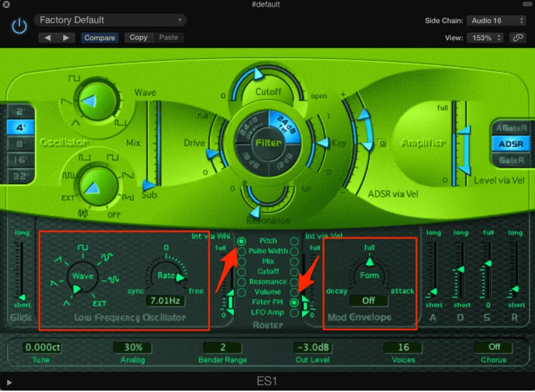The width and height of the screenshot is (535, 392).
Task: Enable LFO routing to Volume
Action: [241, 292]
